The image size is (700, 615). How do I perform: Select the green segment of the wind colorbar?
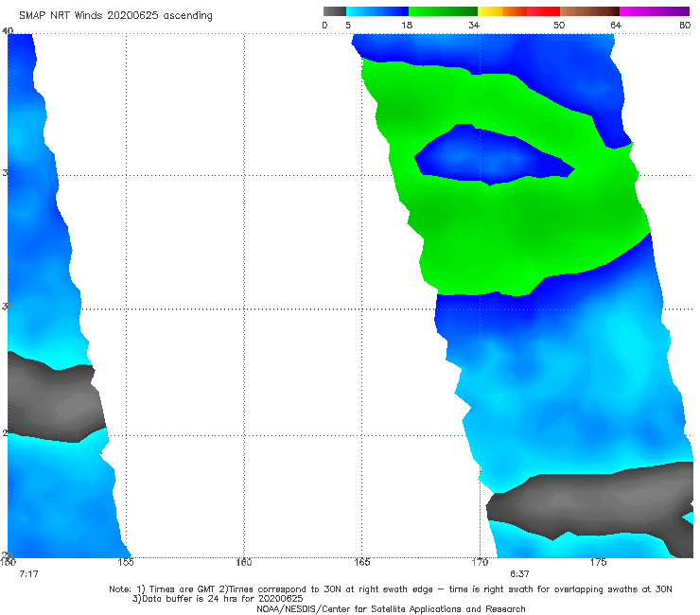pos(443,11)
